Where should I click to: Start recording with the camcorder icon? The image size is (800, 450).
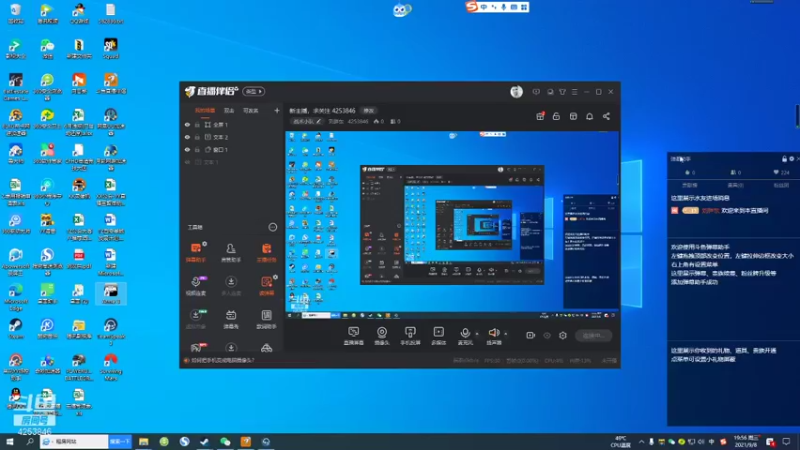click(531, 335)
